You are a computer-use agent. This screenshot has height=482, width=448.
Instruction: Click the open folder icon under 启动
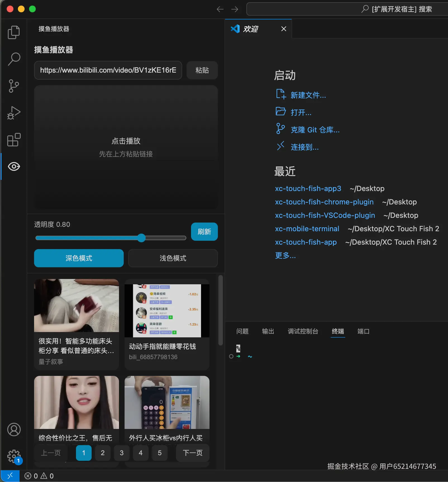pyautogui.click(x=281, y=111)
